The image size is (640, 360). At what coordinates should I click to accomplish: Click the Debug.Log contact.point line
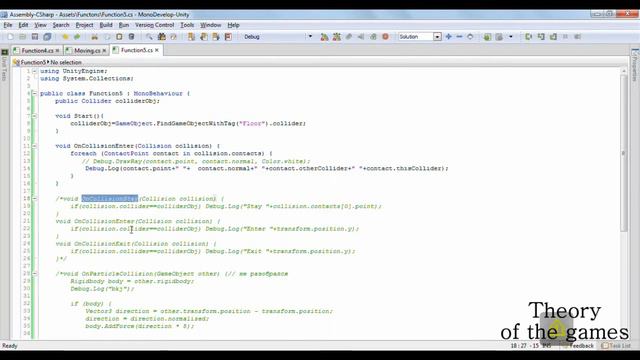coord(267,168)
